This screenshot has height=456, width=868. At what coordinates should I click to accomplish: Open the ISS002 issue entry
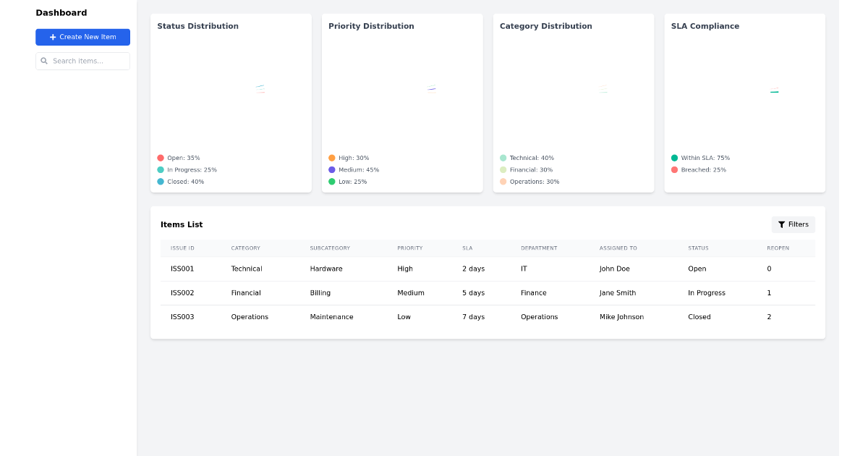(182, 293)
